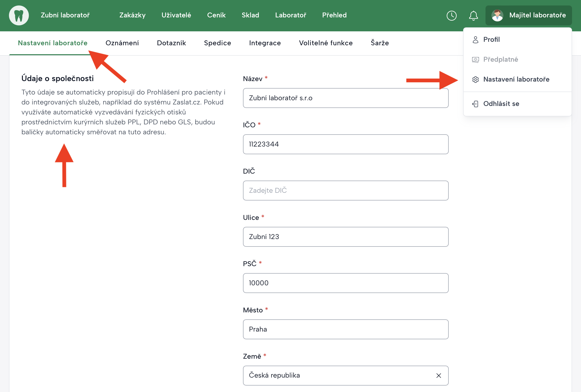
Task: Open the clock history icon
Action: (x=451, y=15)
